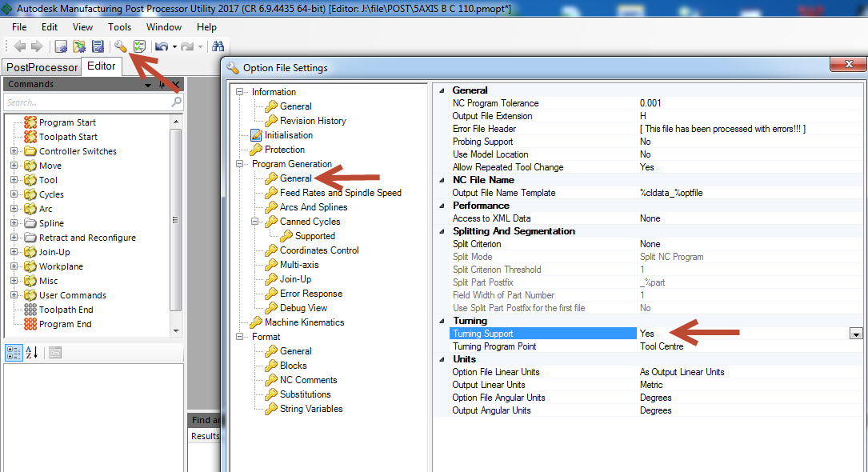
Task: Click the Protection key icon in settings tree
Action: point(256,150)
